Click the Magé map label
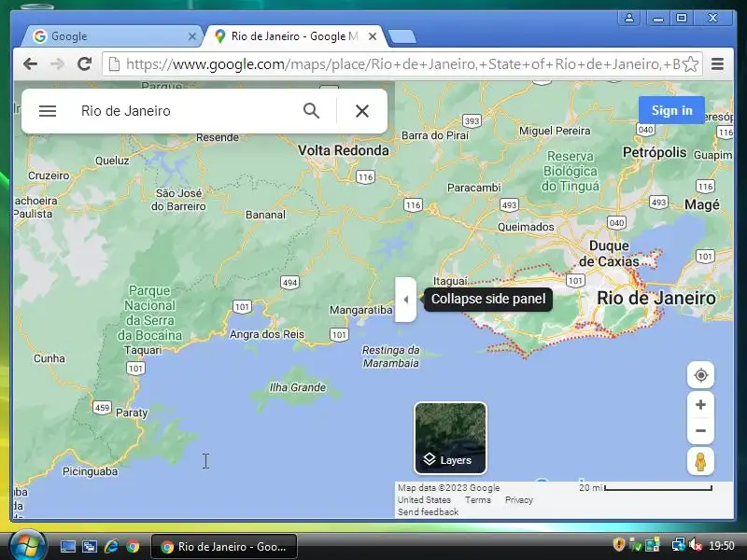747x560 pixels. tap(702, 204)
